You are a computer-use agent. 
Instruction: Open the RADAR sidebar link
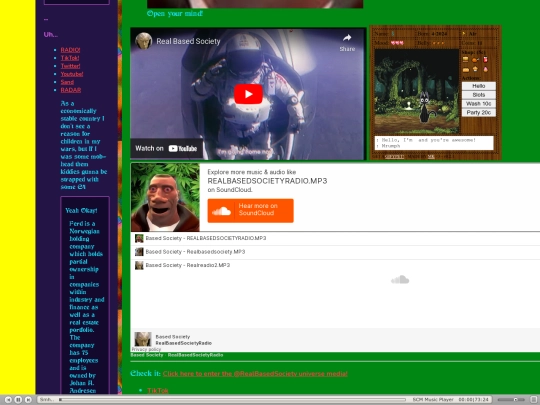71,90
